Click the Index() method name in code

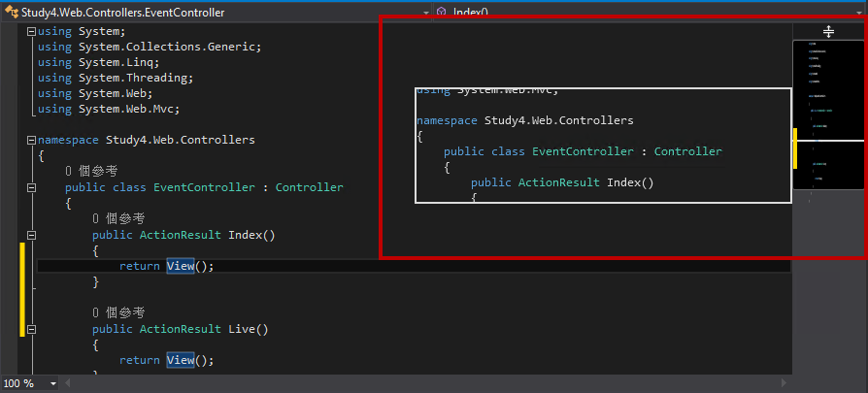251,235
